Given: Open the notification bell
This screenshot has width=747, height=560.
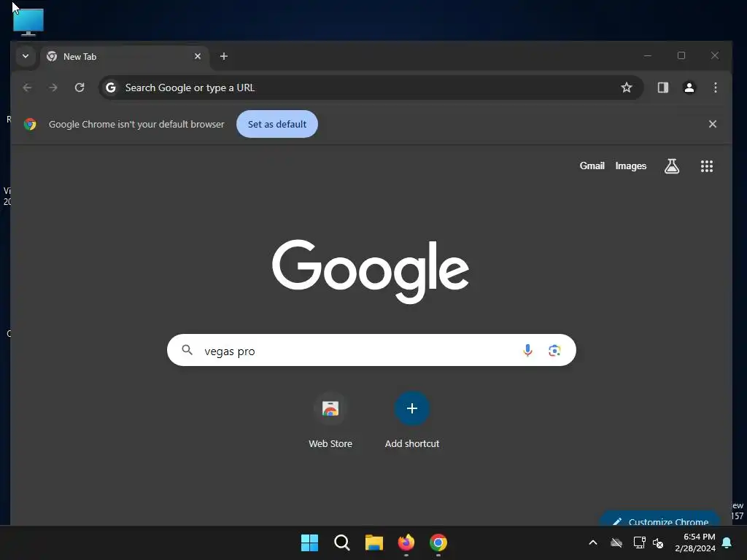Looking at the screenshot, I should pyautogui.click(x=727, y=542).
